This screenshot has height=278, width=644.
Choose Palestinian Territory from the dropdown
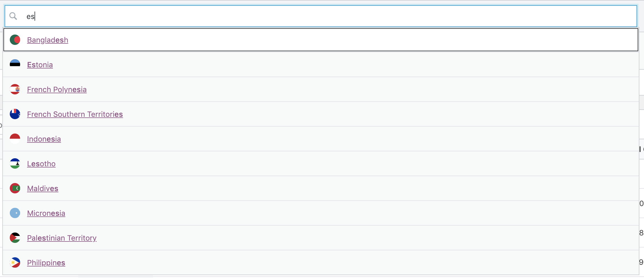tap(62, 238)
